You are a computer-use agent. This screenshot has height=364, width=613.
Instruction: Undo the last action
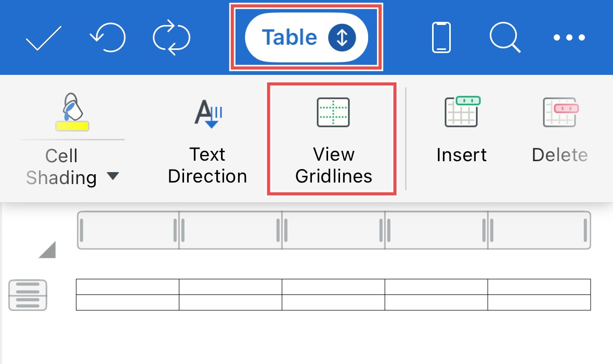[x=108, y=37]
